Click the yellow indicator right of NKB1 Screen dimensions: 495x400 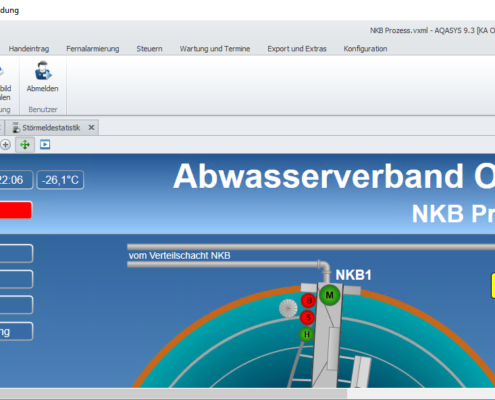(493, 285)
